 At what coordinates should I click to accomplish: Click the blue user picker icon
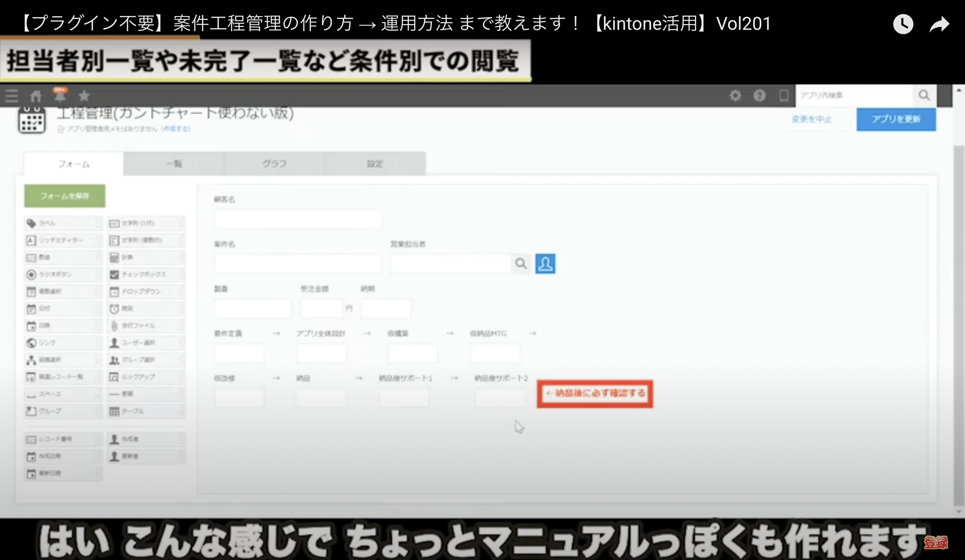pyautogui.click(x=545, y=264)
